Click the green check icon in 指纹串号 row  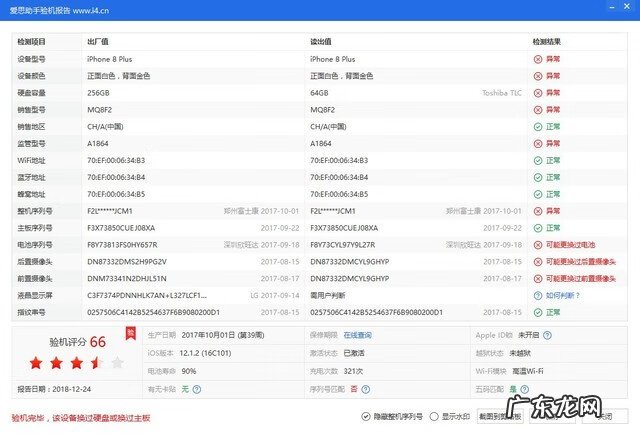pos(538,313)
